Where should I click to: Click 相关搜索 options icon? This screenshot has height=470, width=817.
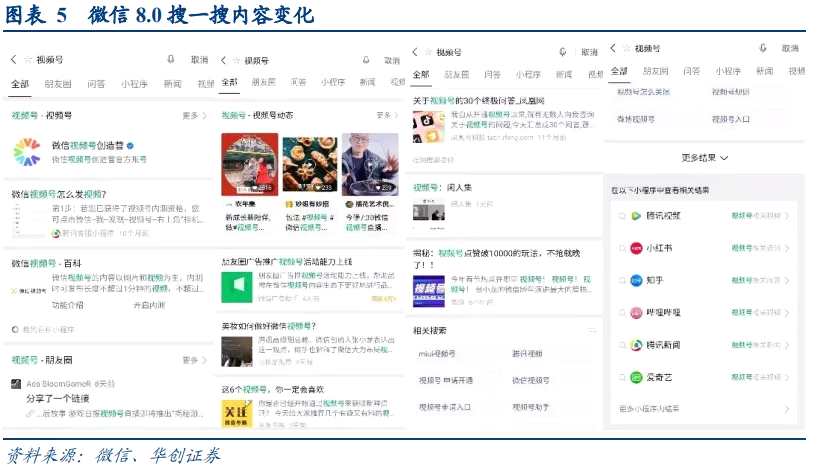[x=591, y=330]
